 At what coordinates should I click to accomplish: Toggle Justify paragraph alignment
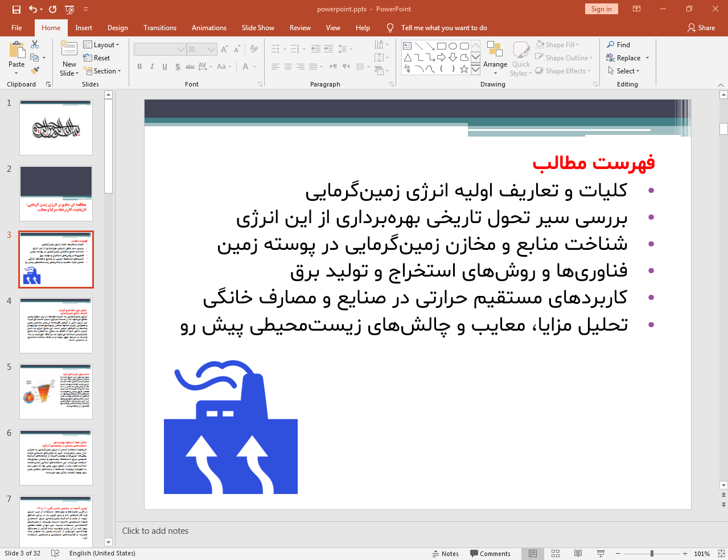(313, 67)
